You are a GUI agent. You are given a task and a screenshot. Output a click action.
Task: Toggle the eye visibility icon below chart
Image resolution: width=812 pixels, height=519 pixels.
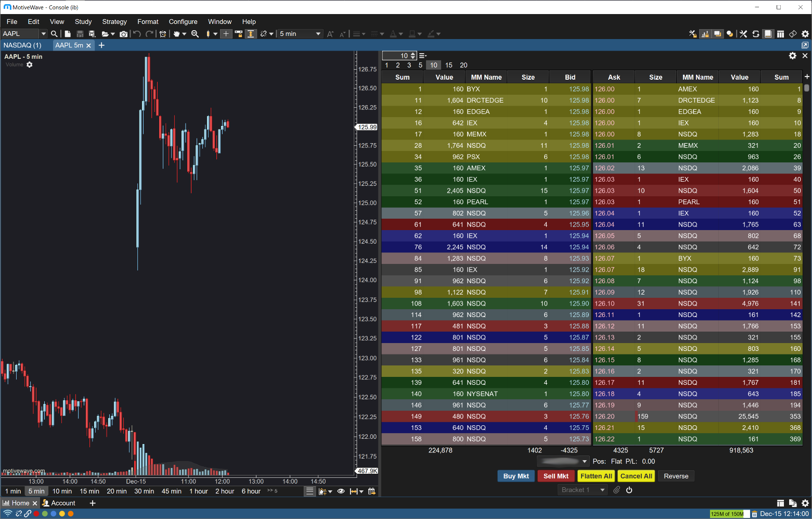(x=341, y=491)
